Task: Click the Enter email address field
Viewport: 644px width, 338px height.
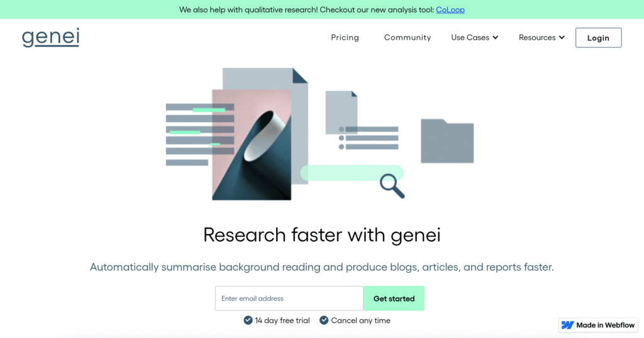Action: click(x=289, y=298)
